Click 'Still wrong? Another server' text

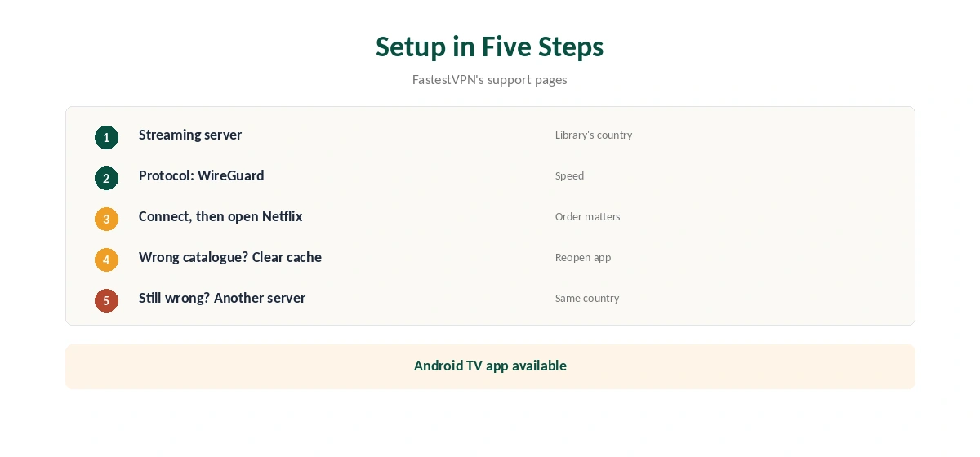222,298
